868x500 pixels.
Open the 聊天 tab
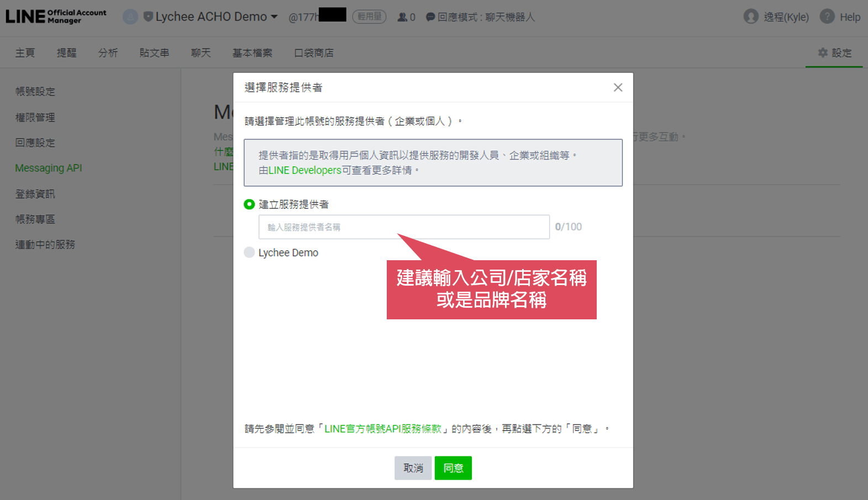tap(201, 52)
